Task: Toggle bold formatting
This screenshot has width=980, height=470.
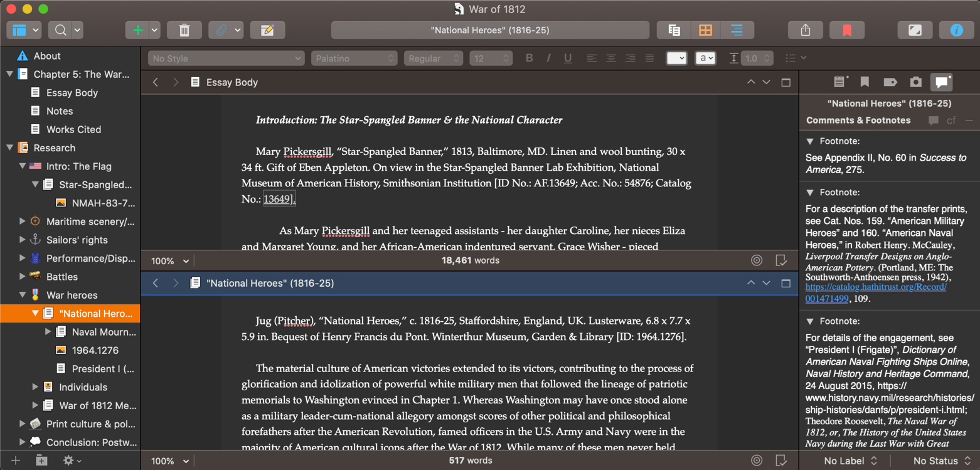Action: click(529, 58)
